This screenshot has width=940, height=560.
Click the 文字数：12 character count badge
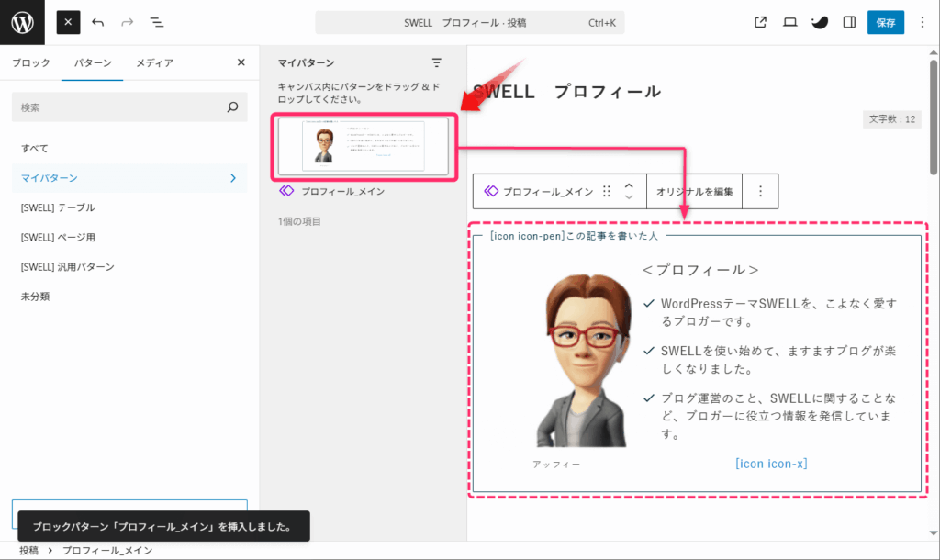coord(892,118)
